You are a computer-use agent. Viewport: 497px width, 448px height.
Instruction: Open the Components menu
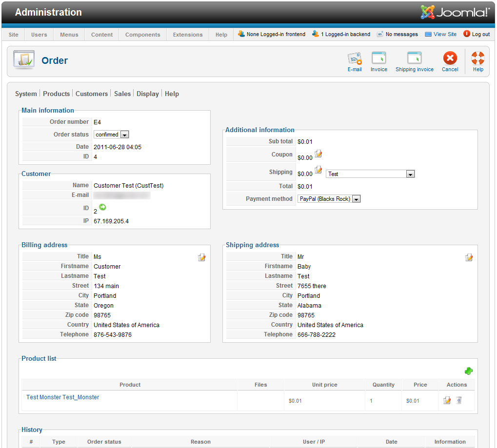(x=142, y=35)
